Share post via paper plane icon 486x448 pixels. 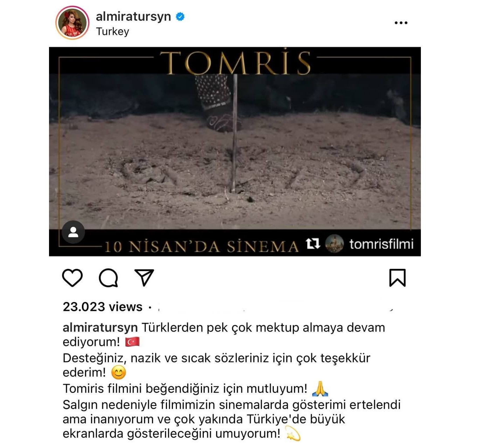[x=144, y=278]
